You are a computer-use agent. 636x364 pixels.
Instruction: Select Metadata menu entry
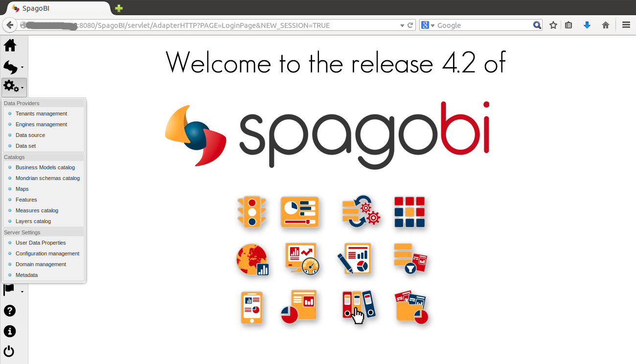click(26, 275)
